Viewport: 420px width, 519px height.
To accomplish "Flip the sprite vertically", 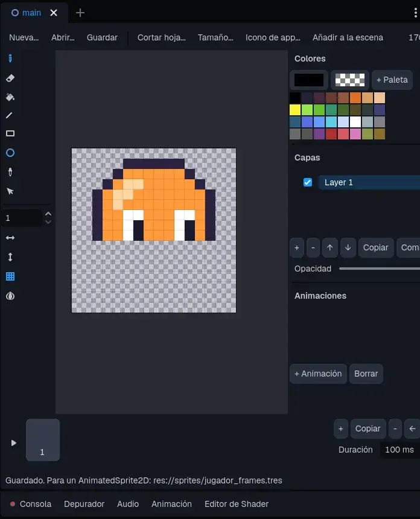I will [10, 257].
